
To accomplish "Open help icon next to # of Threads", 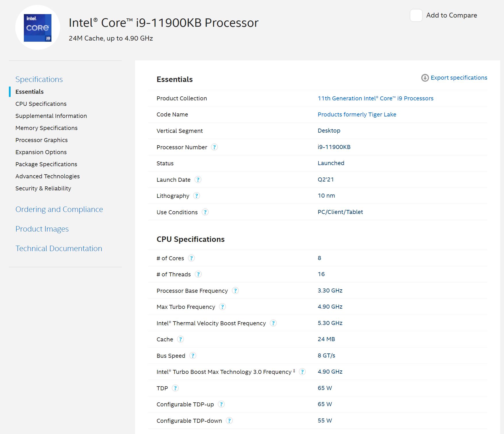I will [x=198, y=274].
